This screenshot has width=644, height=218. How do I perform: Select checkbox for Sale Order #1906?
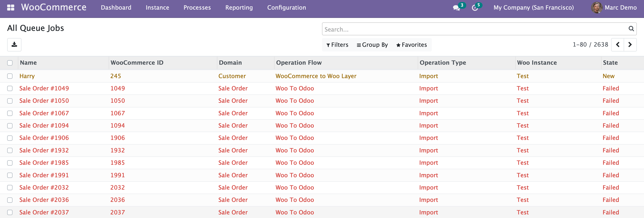coord(10,138)
